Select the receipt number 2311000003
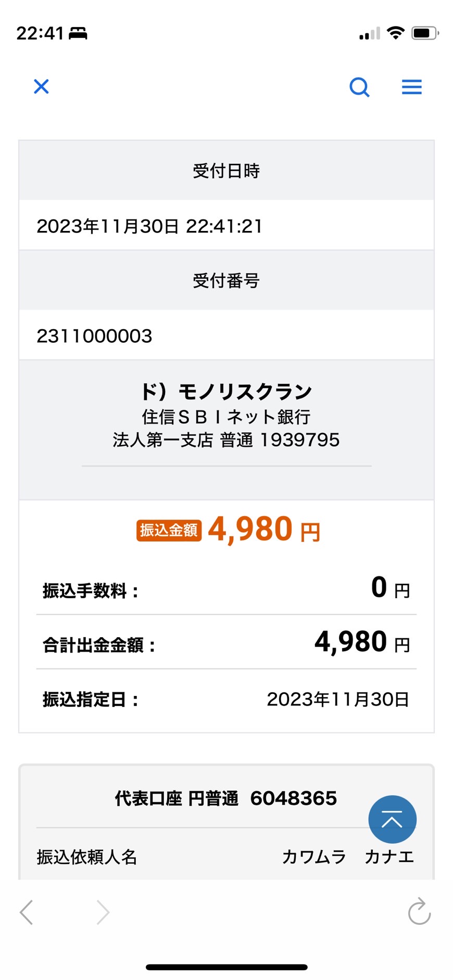 point(94,336)
